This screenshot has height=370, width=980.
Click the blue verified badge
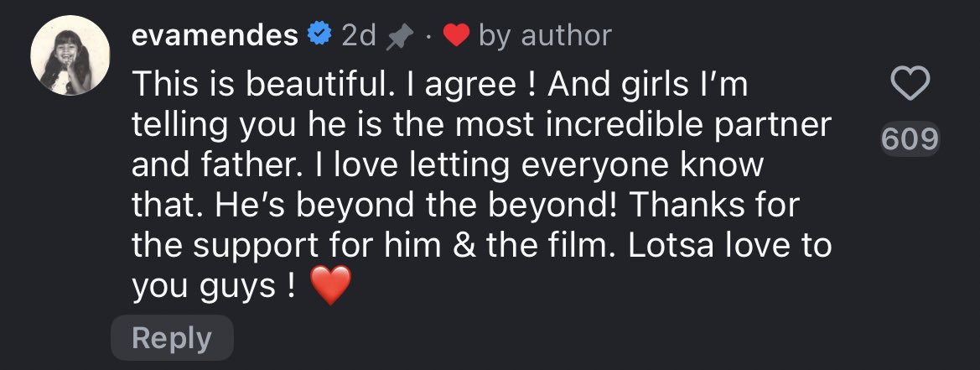pyautogui.click(x=318, y=34)
